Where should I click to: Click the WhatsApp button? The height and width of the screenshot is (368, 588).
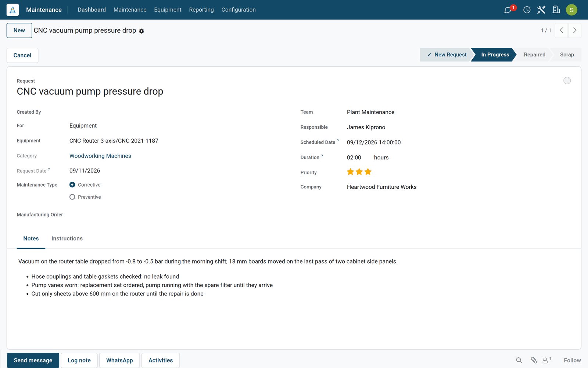pyautogui.click(x=119, y=360)
